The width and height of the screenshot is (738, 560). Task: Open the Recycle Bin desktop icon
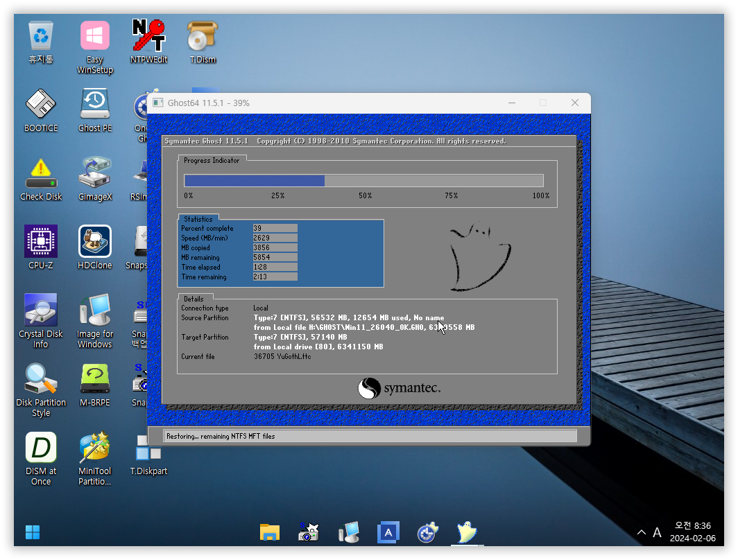coord(41,43)
